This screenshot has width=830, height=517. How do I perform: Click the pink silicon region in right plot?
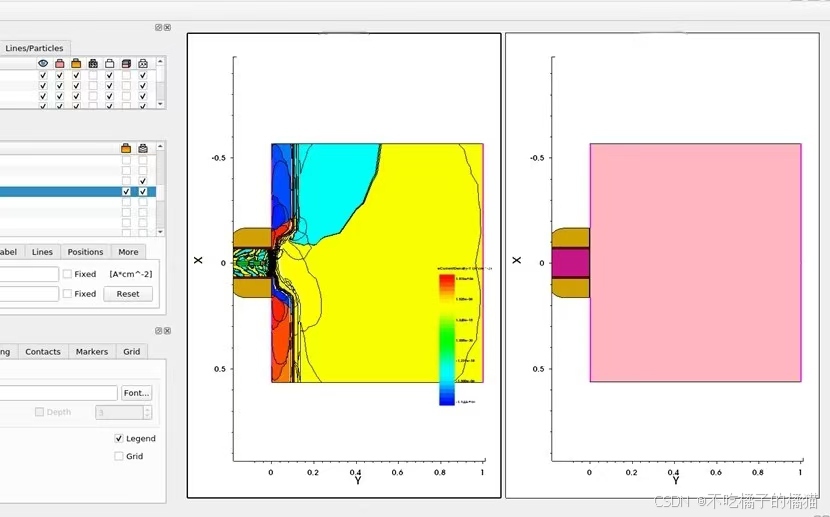(696, 262)
